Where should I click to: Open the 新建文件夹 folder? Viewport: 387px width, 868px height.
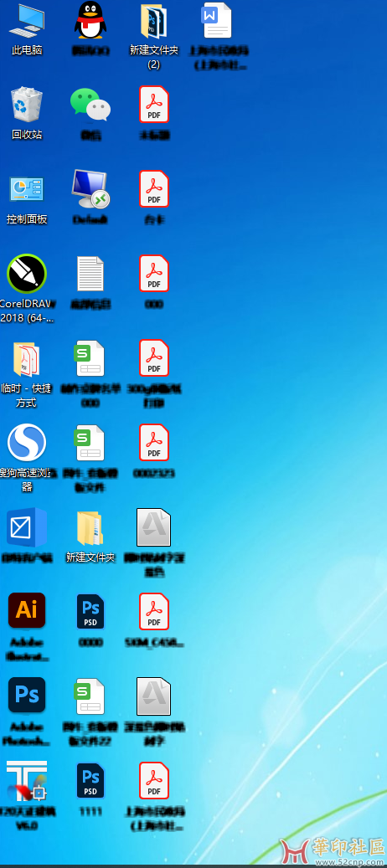(90, 528)
